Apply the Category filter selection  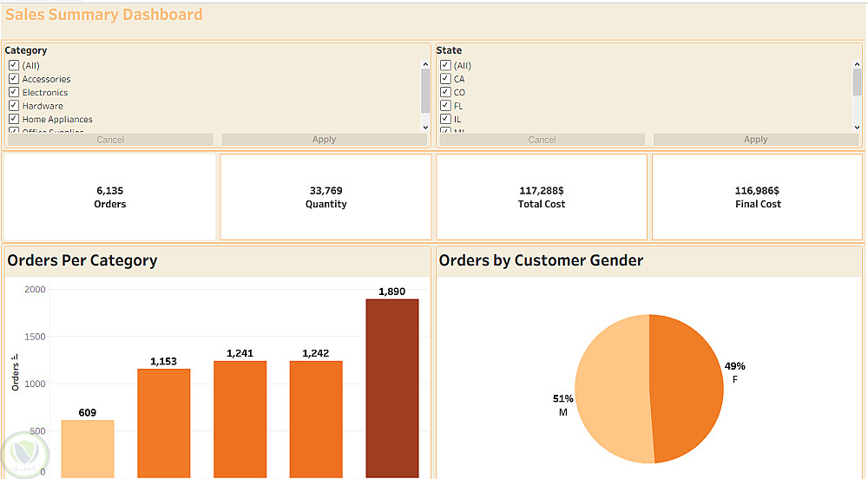(324, 140)
